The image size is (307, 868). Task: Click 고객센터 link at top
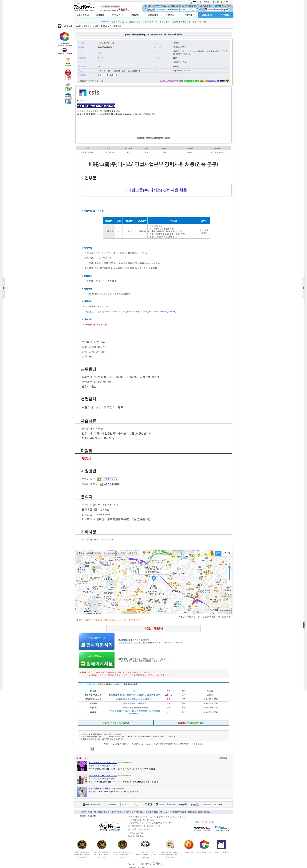tap(216, 2)
